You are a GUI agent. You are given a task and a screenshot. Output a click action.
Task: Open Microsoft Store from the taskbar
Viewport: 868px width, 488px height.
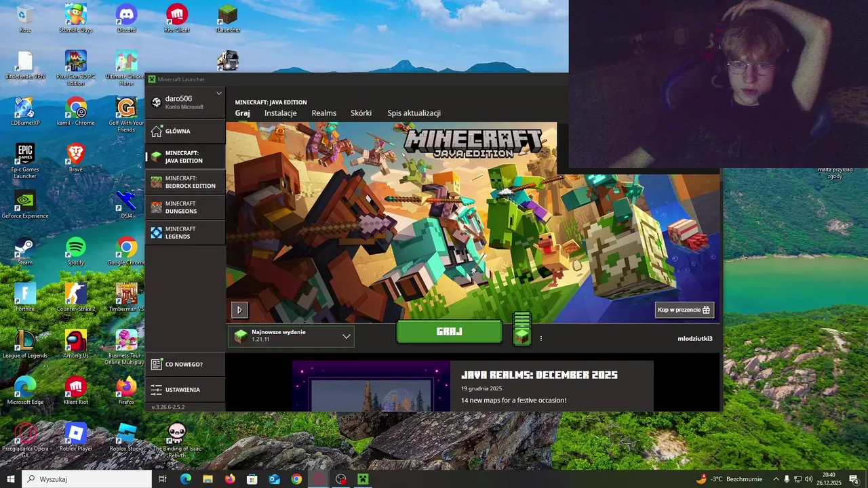pyautogui.click(x=252, y=479)
